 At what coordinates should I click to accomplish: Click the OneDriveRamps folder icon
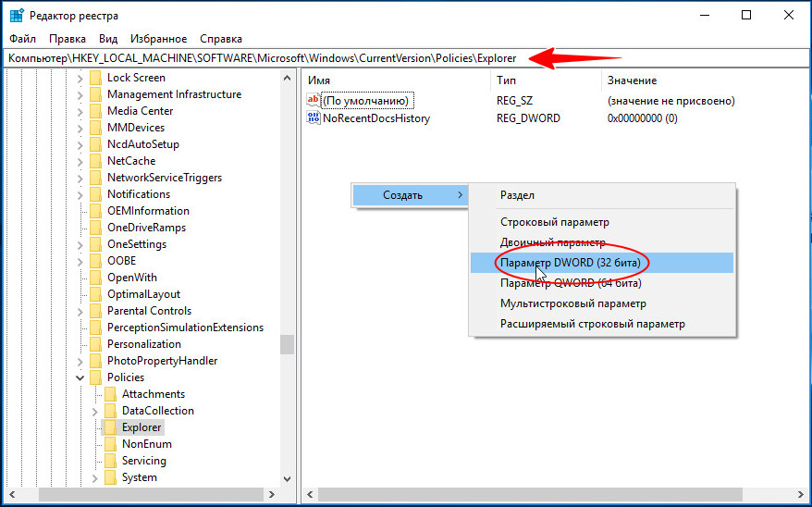click(x=96, y=228)
